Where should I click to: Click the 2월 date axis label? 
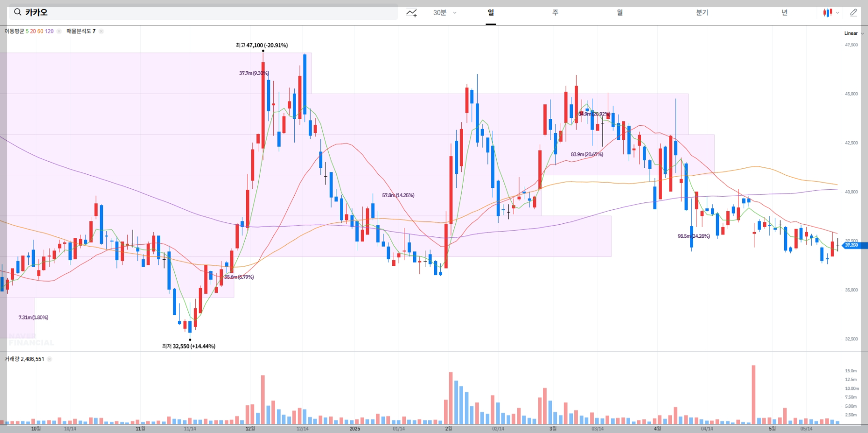point(449,429)
